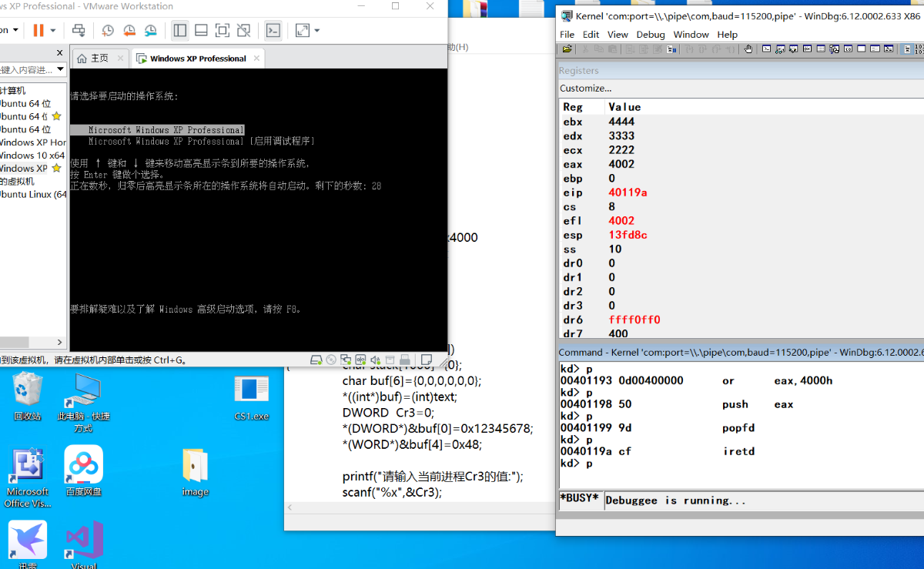Screen dimensions: 924x569
Task: Click Customize... in Registers panel
Action: (x=585, y=89)
